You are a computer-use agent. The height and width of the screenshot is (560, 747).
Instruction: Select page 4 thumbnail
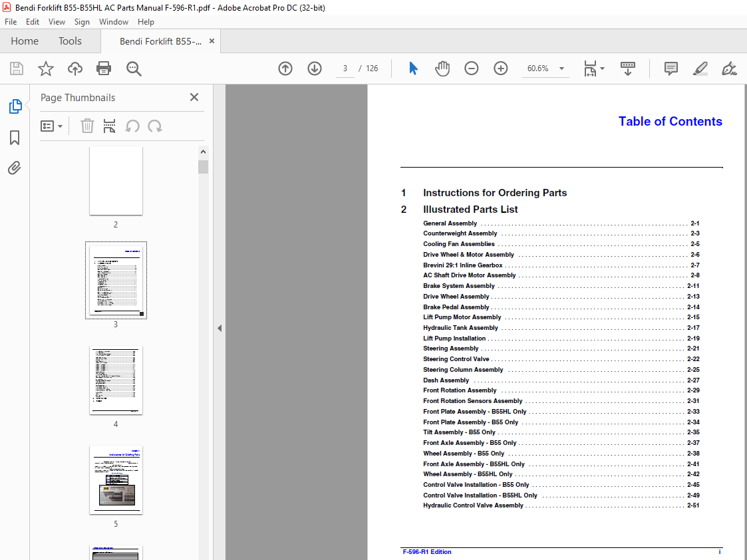[x=116, y=380]
